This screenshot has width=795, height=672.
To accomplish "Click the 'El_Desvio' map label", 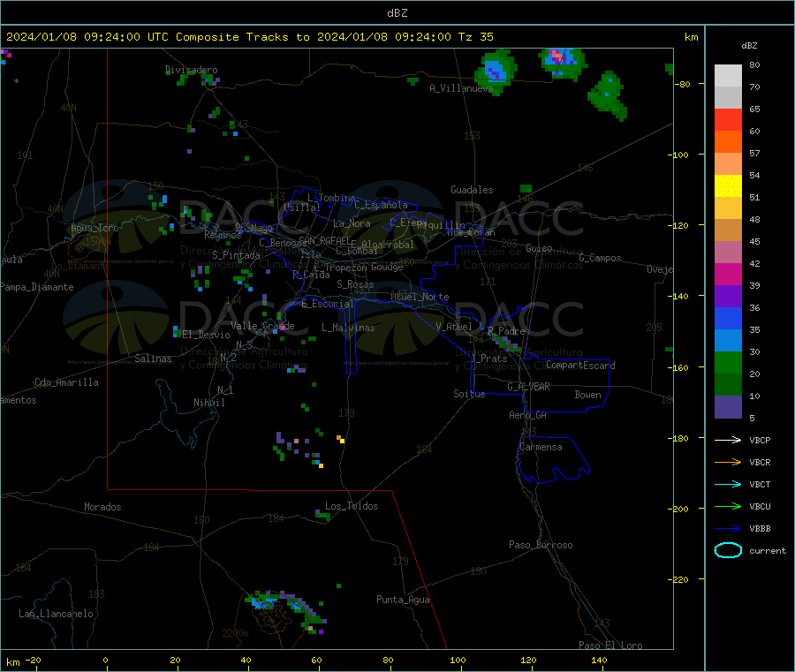I will click(x=206, y=335).
